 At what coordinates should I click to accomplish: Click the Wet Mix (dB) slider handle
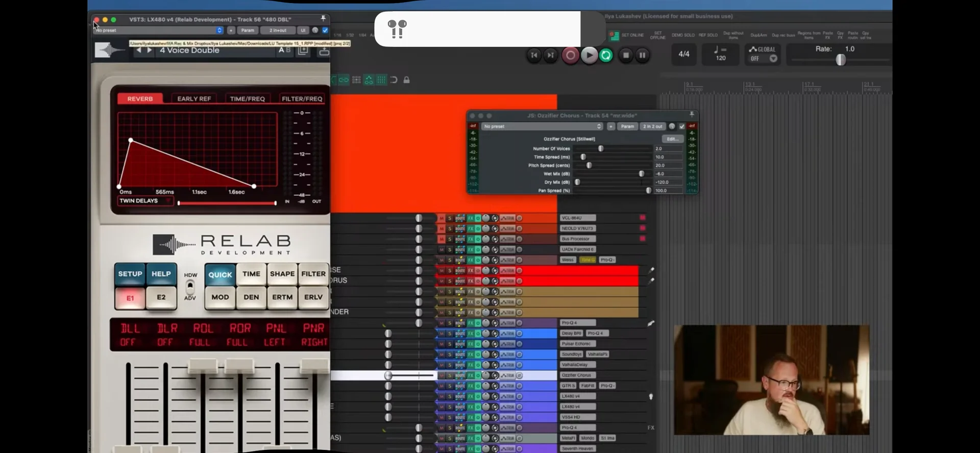click(641, 174)
